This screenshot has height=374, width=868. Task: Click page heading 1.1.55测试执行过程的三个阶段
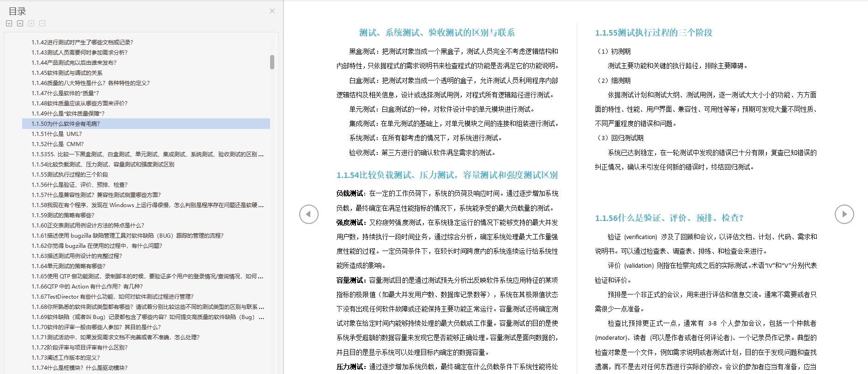(653, 32)
